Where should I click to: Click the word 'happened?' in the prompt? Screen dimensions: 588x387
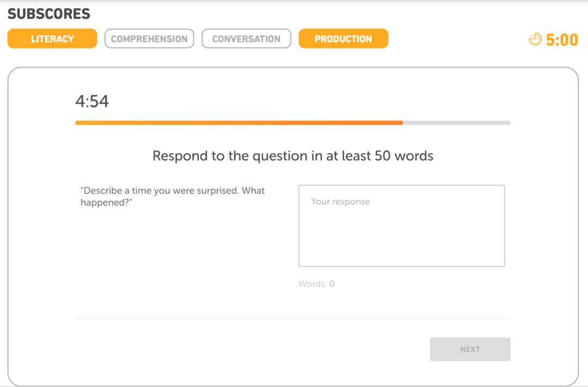pyautogui.click(x=107, y=203)
